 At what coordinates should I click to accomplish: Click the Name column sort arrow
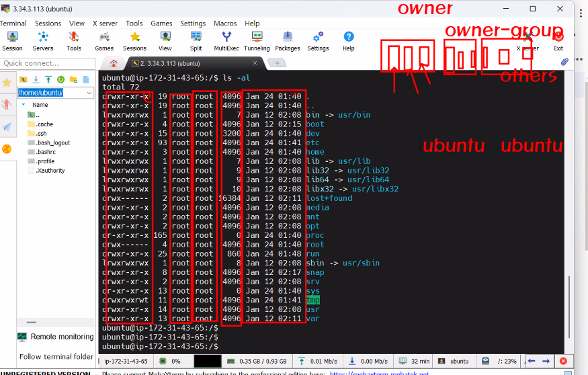[24, 105]
